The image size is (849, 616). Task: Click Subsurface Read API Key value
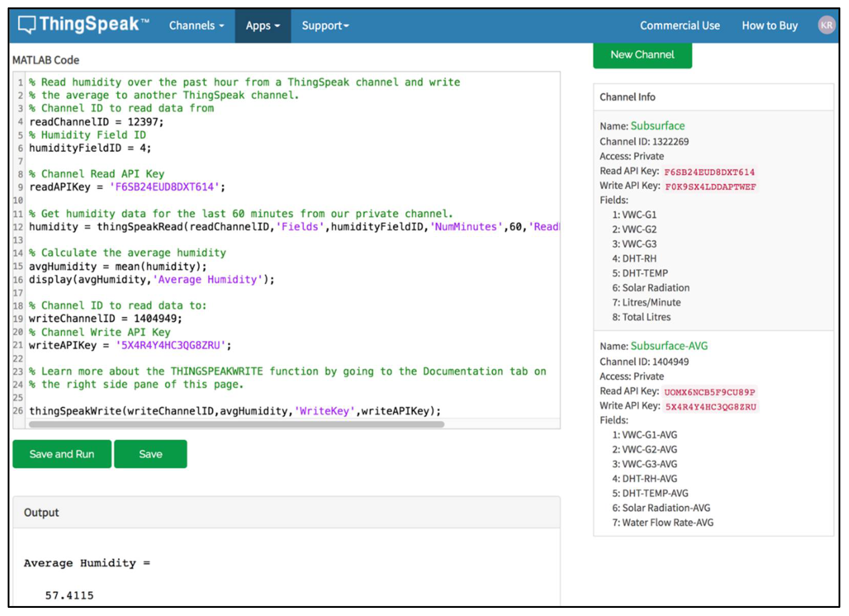point(709,172)
